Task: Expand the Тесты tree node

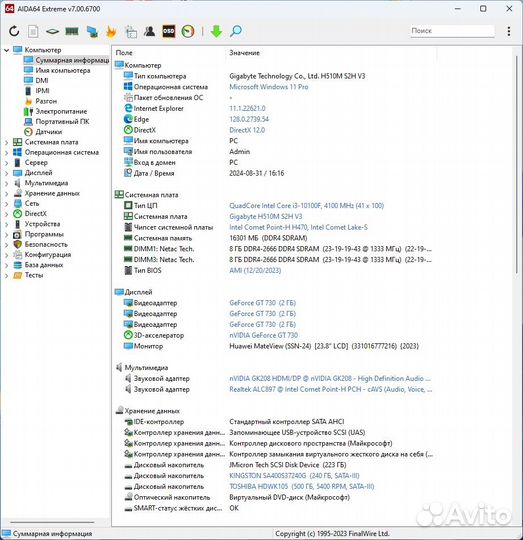Action: tap(6, 276)
